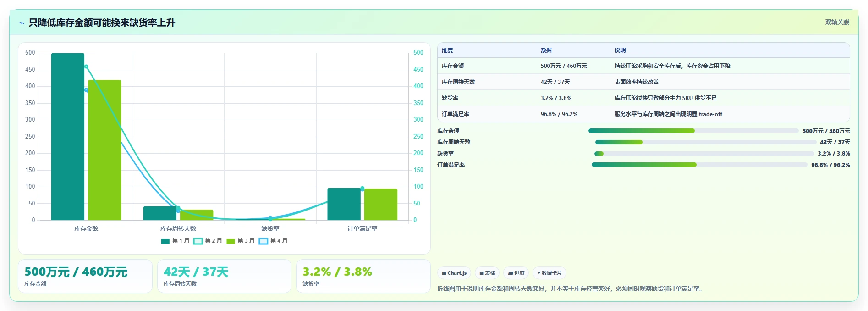Viewport: 868px width, 311px height.
Task: Click the footnote starting with 折线图用于说明
Action: 571,289
